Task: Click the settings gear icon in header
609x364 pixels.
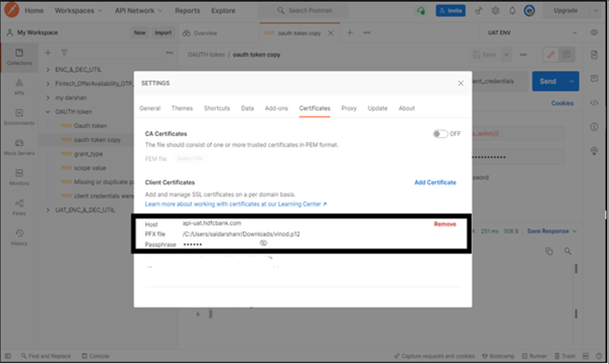Action: 495,10
